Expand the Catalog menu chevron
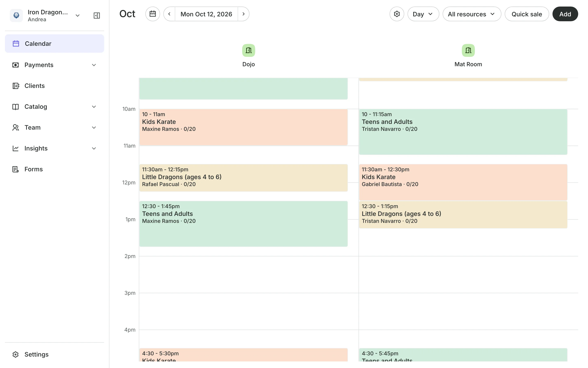 pyautogui.click(x=94, y=107)
